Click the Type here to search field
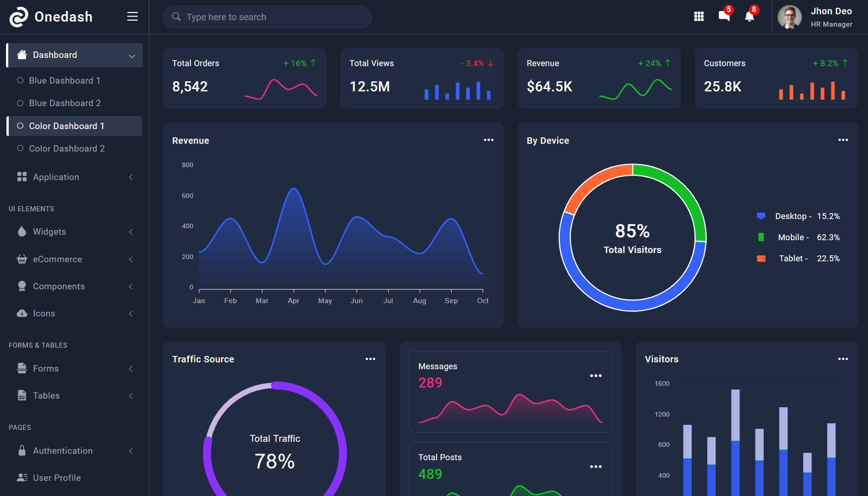This screenshot has width=868, height=496. point(267,17)
